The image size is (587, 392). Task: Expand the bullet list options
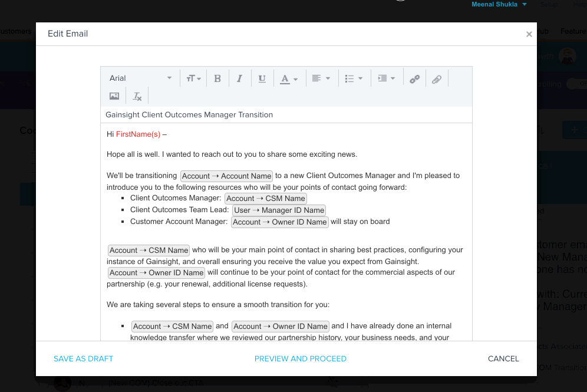(354, 78)
